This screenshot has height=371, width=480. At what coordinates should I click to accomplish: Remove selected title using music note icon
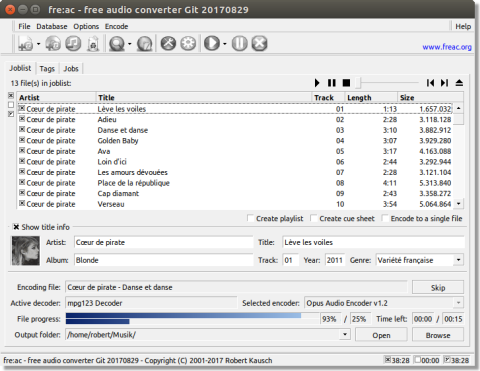[73, 44]
